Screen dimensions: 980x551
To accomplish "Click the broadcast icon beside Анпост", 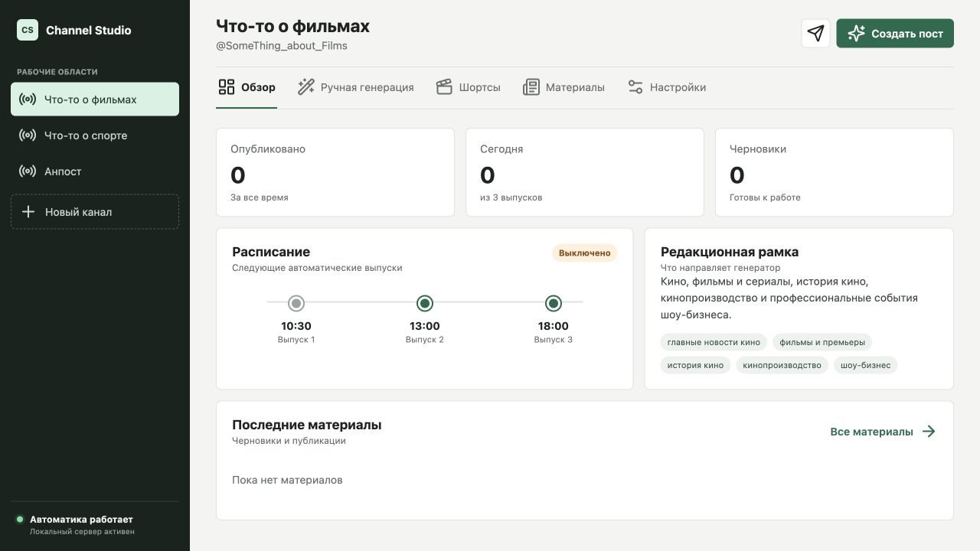I will point(28,171).
